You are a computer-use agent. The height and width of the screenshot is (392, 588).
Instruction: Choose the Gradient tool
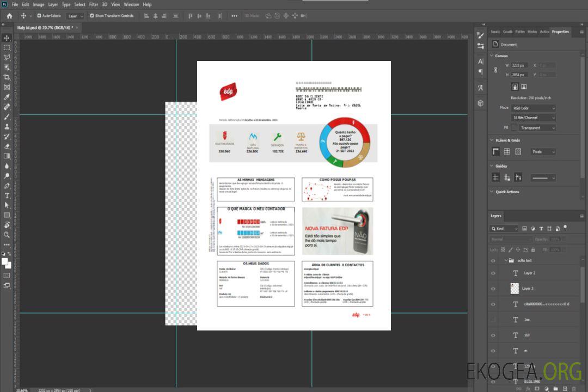(x=7, y=156)
